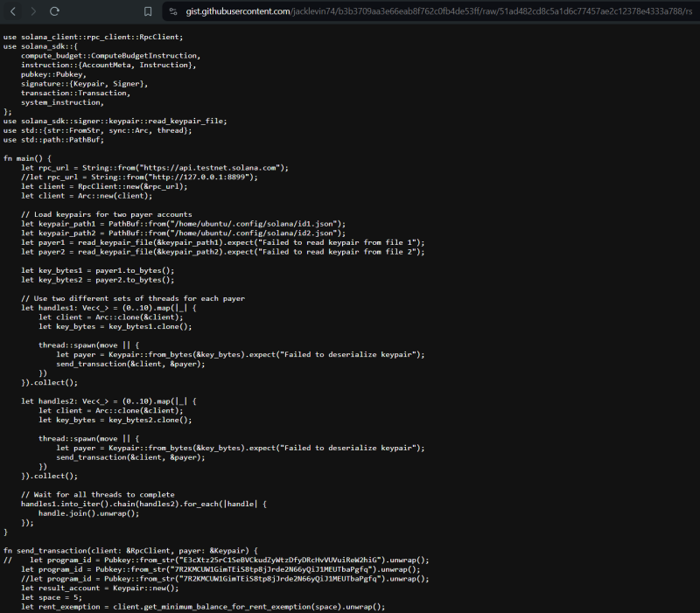The image size is (700, 613).
Task: Click the commented 127.0.0.1:8899 rpc_url line
Action: [139, 178]
